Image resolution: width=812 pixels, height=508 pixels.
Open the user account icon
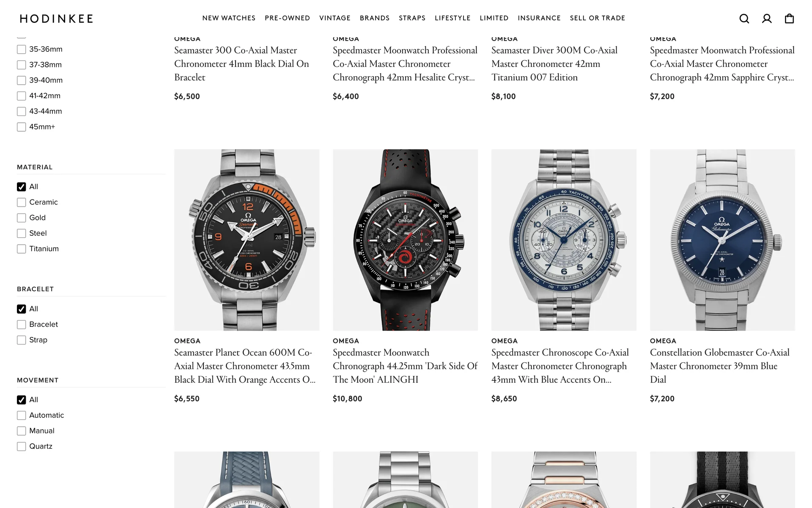coord(767,19)
